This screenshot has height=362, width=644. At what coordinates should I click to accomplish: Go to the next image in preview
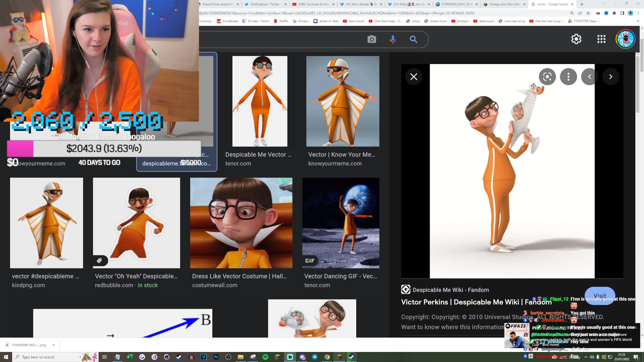[x=611, y=77]
